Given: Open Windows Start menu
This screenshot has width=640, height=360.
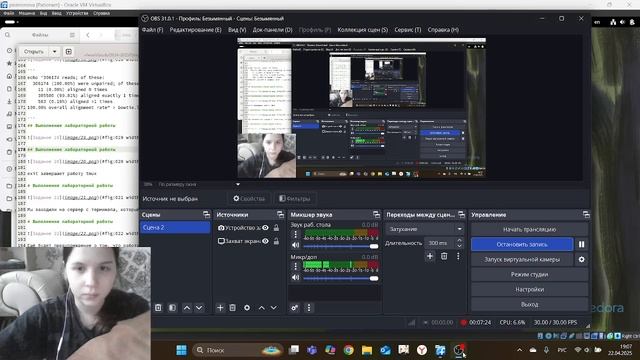Looking at the screenshot, I should [x=181, y=350].
